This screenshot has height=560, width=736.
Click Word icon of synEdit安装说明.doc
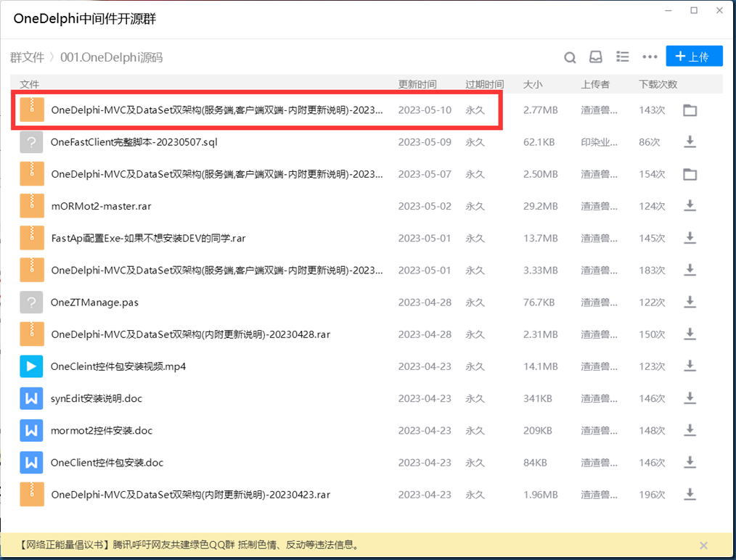[x=31, y=398]
